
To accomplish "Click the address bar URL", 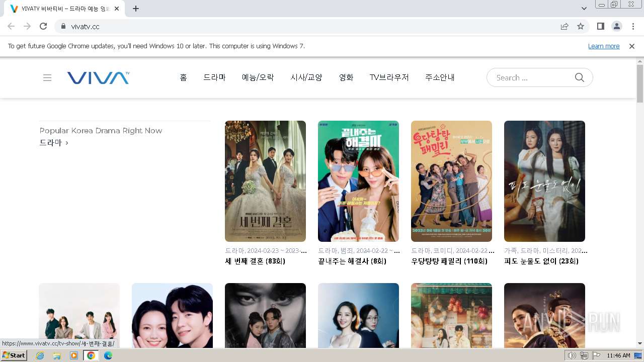I will tap(85, 26).
